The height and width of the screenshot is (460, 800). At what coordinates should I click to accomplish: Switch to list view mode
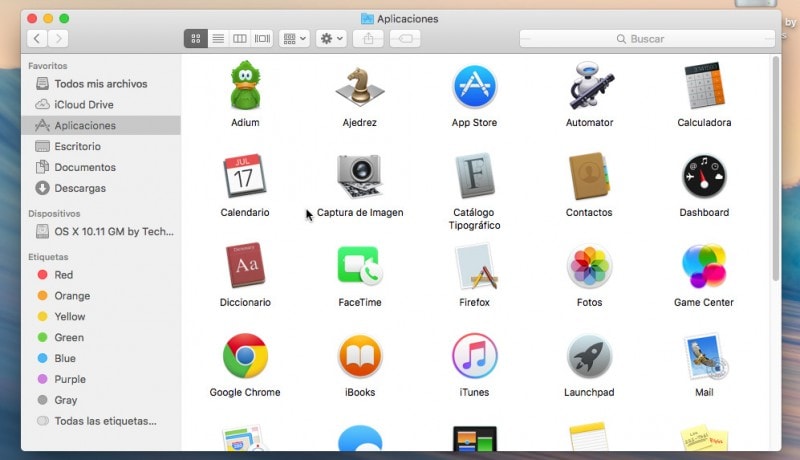(x=218, y=38)
